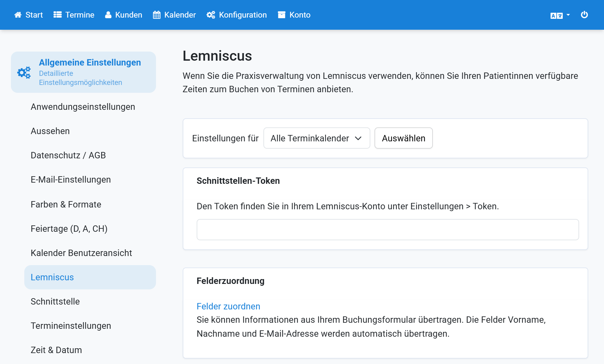604x364 pixels.
Task: Click the Einstellungen für label
Action: (x=225, y=138)
